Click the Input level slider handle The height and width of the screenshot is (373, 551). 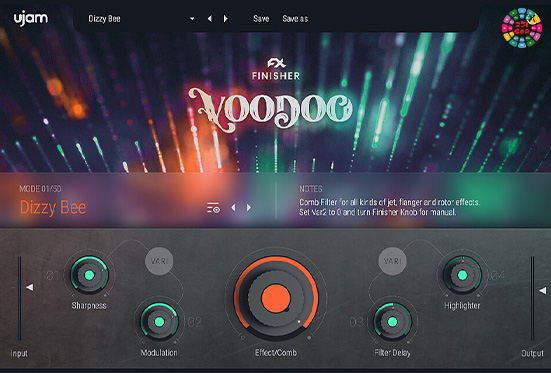pyautogui.click(x=30, y=287)
